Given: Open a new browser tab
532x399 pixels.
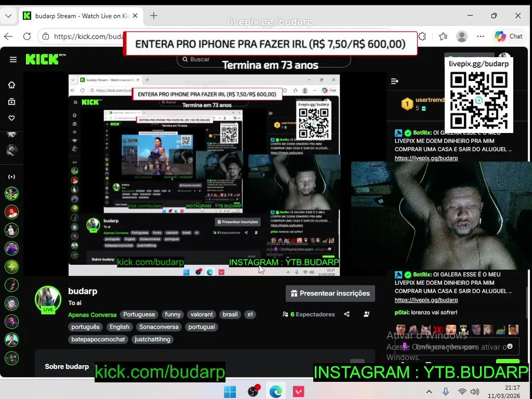Looking at the screenshot, I should point(154,16).
